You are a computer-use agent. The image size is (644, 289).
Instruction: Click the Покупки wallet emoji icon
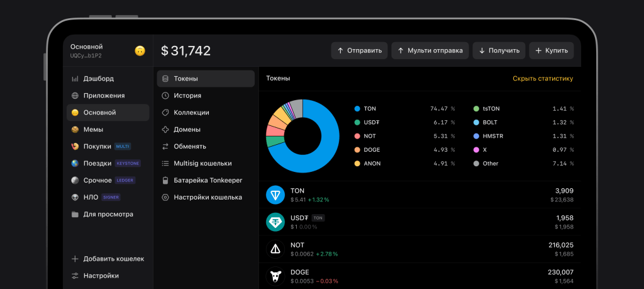[x=75, y=146]
